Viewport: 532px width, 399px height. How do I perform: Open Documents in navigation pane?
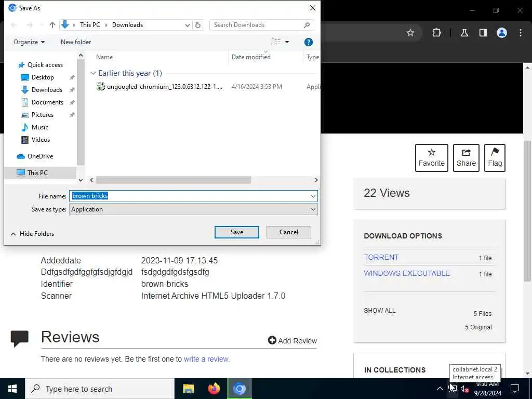[x=47, y=102]
